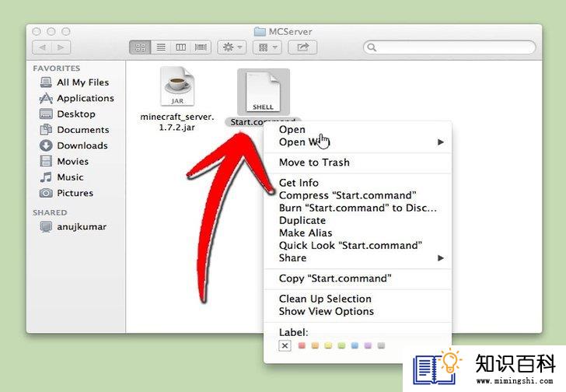Apply the orange label color
Screen dimensions: 566x392
pyautogui.click(x=315, y=346)
